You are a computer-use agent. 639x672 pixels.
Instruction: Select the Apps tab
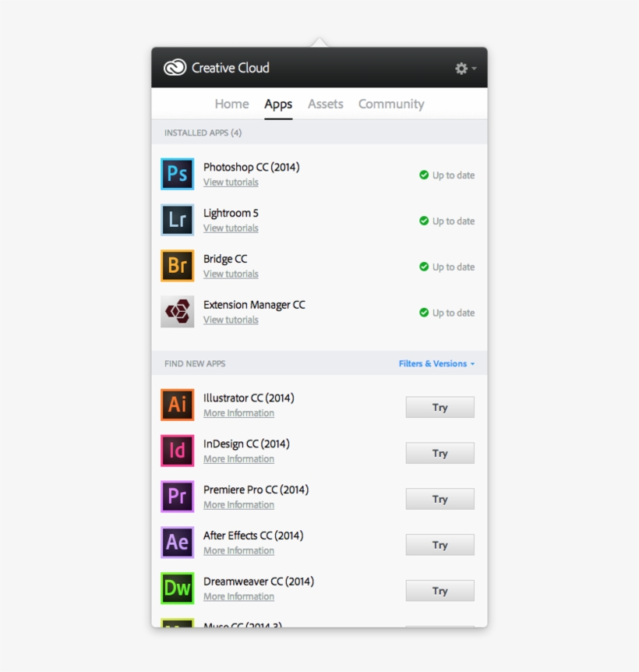[278, 104]
